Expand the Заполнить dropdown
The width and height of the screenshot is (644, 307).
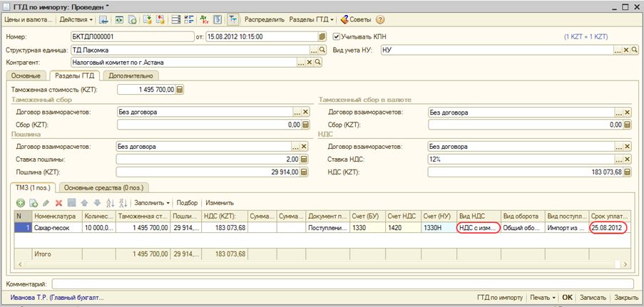tap(152, 203)
